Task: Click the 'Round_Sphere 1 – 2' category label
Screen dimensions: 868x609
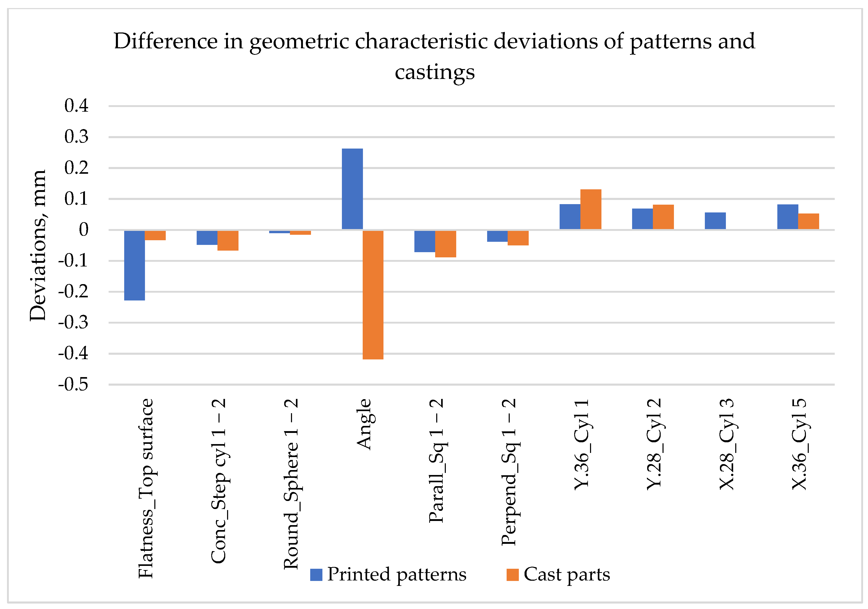Action: click(x=291, y=484)
